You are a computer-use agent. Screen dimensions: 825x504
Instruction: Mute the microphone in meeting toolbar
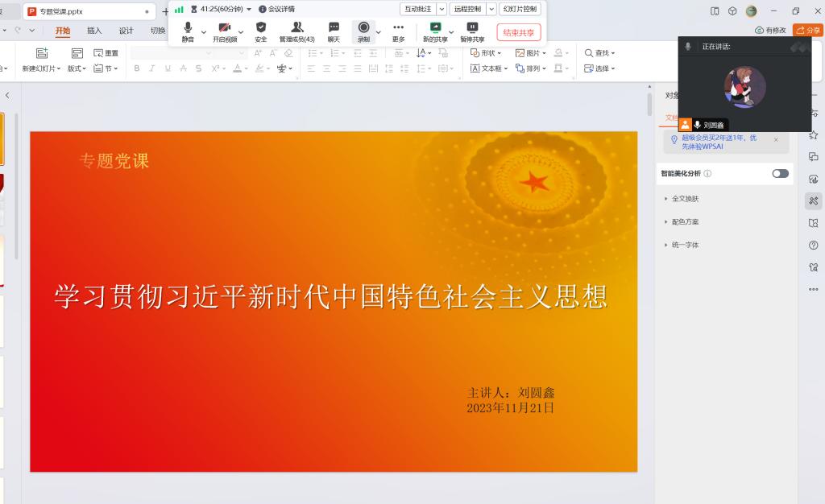click(x=188, y=31)
